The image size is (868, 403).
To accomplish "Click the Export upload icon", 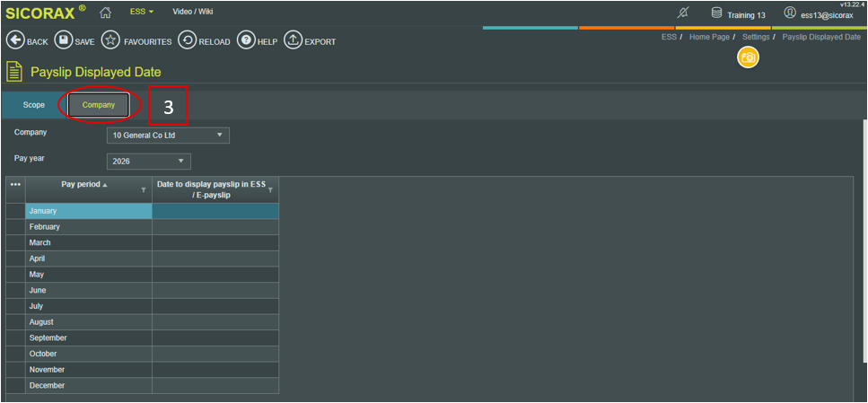I will tap(293, 41).
